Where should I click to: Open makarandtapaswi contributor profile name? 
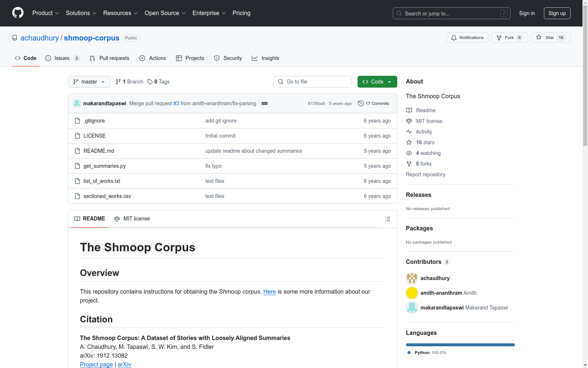[442, 308]
